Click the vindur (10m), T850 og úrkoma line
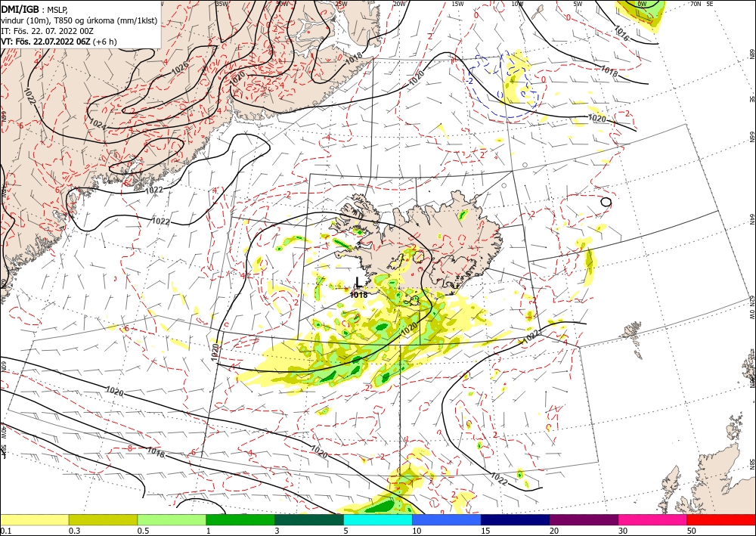The height and width of the screenshot is (536, 756). (x=79, y=20)
